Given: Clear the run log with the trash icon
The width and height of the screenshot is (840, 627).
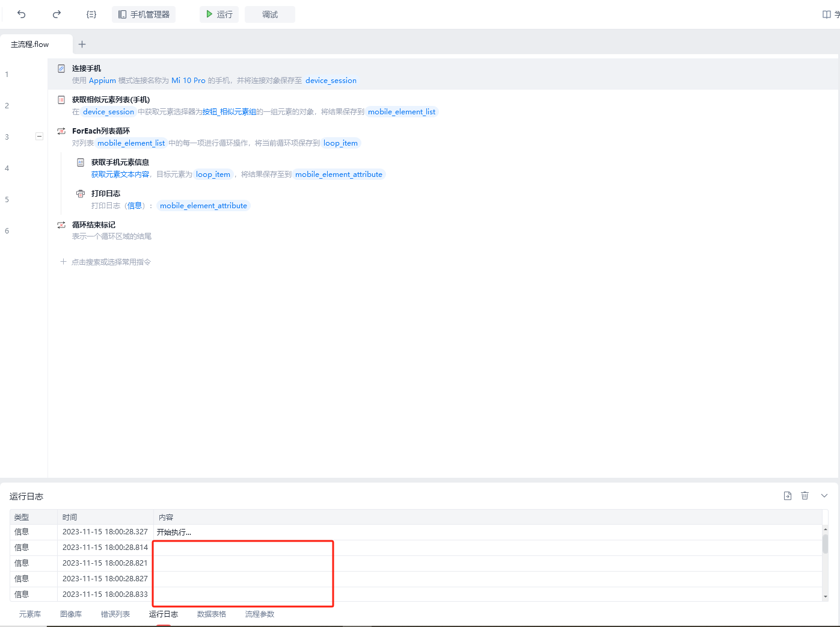Looking at the screenshot, I should pos(805,496).
